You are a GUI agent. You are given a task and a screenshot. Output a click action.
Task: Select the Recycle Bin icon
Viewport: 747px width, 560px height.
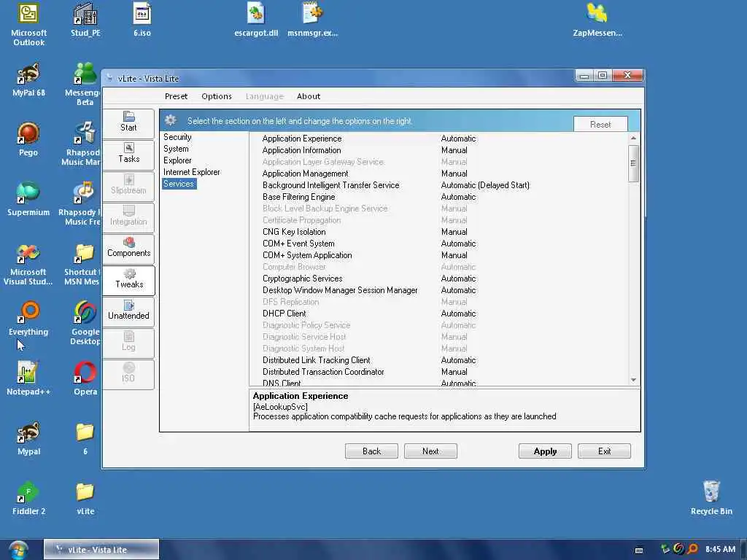(x=711, y=499)
